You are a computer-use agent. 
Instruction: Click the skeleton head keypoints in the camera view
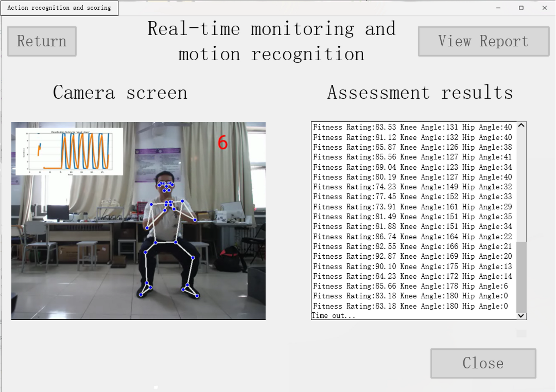click(x=166, y=186)
